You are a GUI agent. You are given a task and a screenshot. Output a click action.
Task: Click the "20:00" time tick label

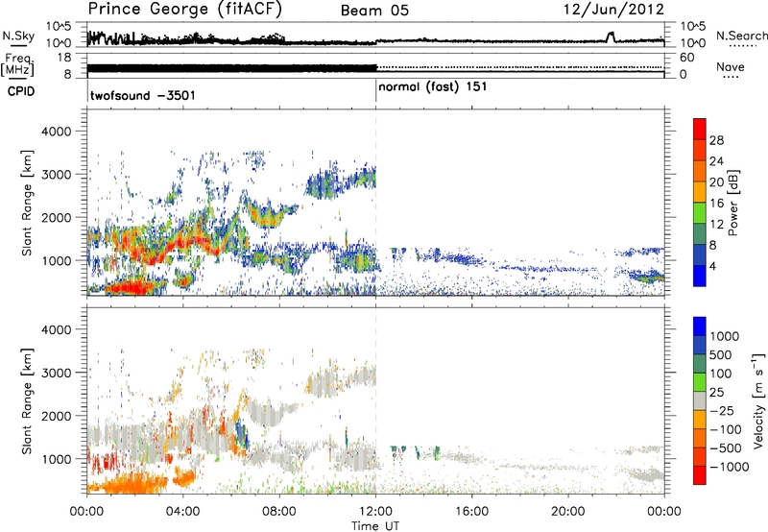pyautogui.click(x=568, y=512)
